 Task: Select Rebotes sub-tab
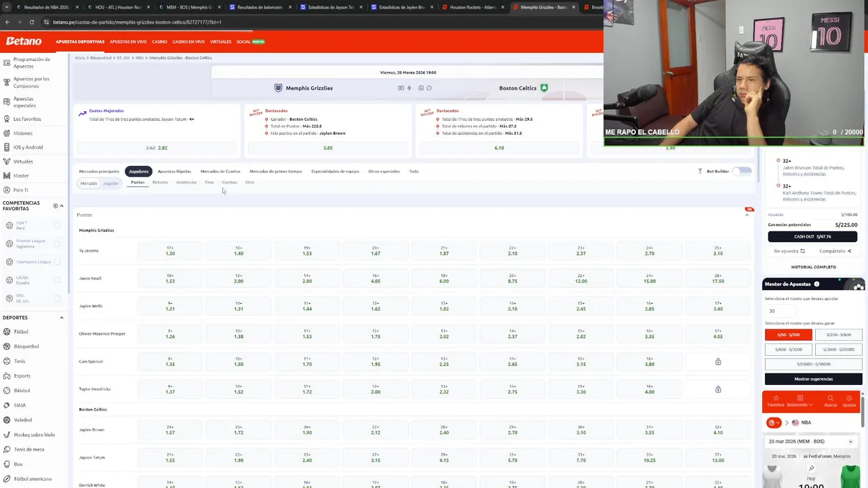click(x=160, y=182)
